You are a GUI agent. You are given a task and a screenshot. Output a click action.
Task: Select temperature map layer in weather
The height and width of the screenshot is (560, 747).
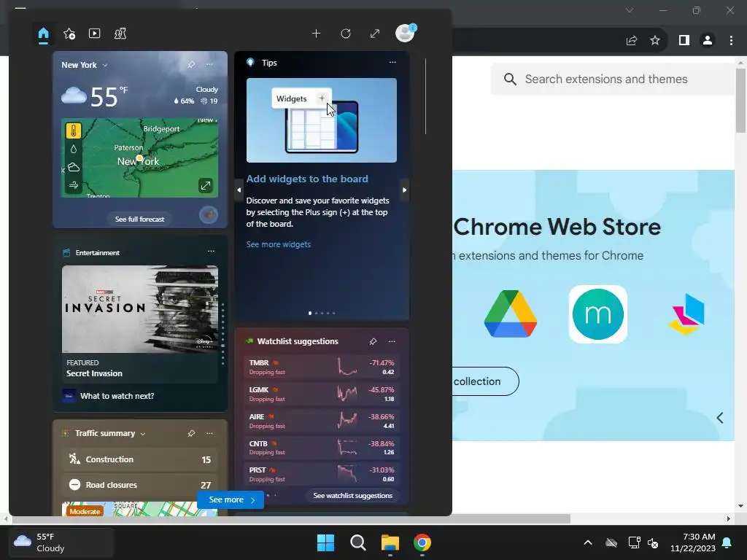[x=74, y=131]
